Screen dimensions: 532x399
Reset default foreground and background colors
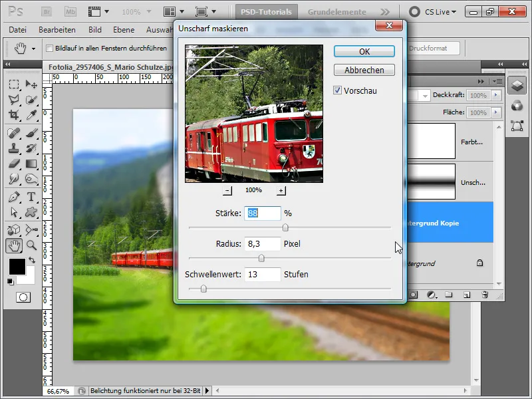(x=11, y=282)
